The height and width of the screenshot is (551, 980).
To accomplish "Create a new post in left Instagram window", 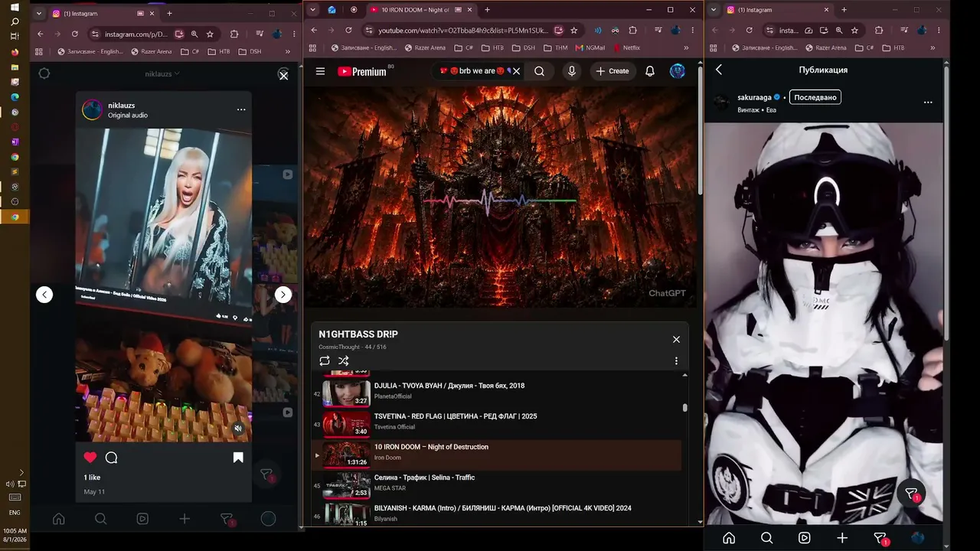I will [185, 519].
